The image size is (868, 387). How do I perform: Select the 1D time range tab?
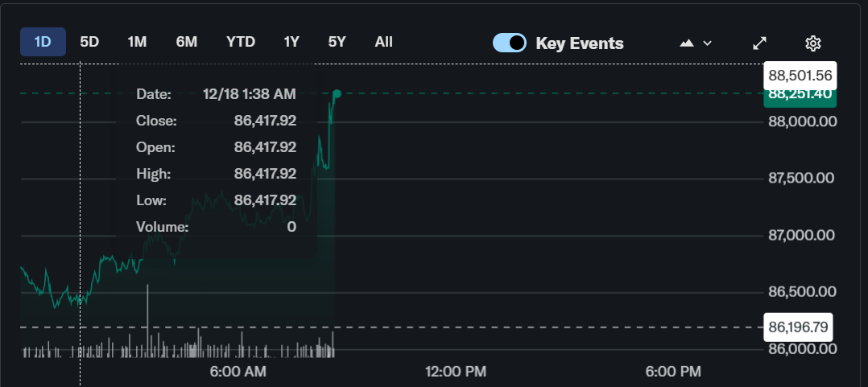pyautogui.click(x=43, y=42)
